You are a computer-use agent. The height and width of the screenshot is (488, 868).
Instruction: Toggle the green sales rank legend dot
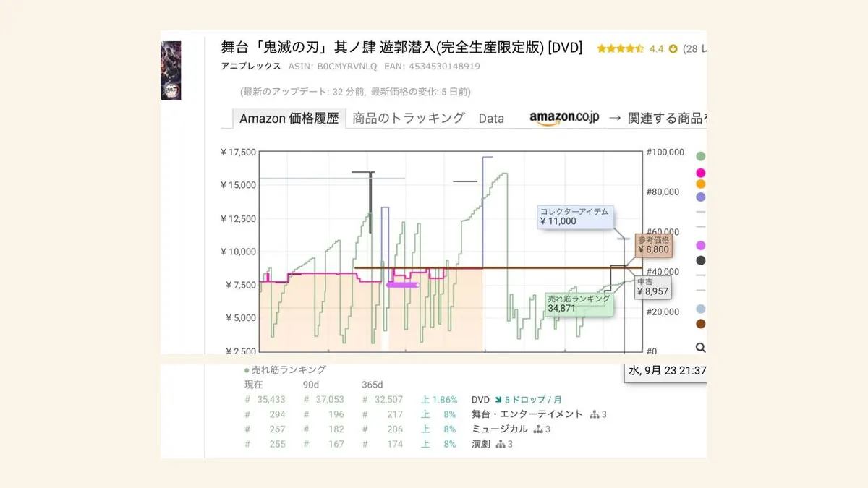click(700, 156)
